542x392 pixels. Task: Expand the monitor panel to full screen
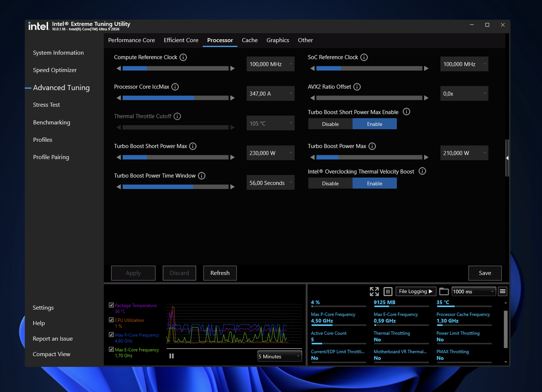pos(374,292)
